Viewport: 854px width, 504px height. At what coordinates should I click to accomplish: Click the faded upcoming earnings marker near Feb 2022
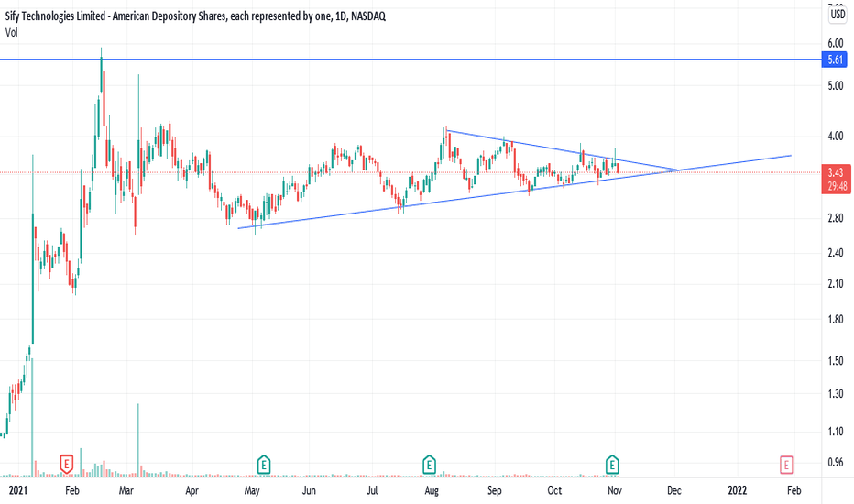coord(786,465)
